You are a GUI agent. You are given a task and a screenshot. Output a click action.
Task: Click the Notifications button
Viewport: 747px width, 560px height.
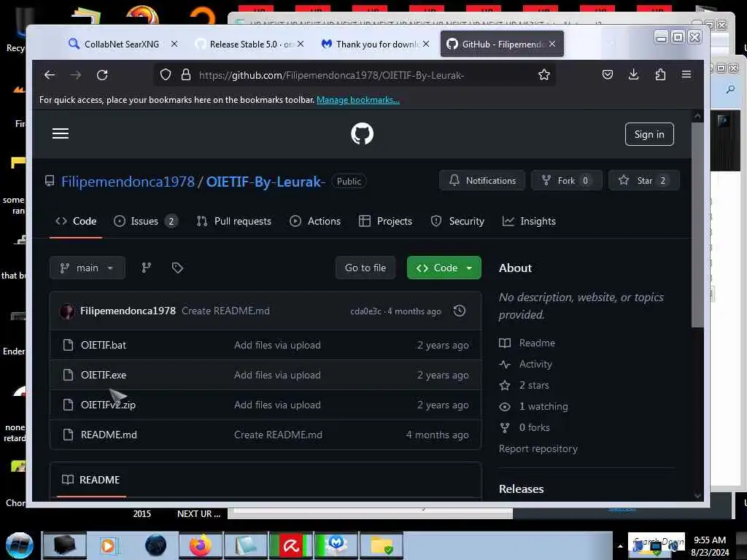[x=482, y=181]
